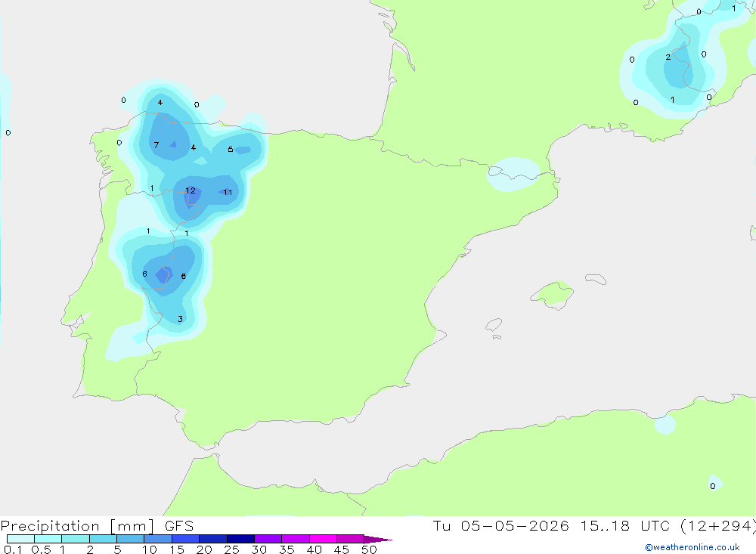Click the '(12+294)' forecast offset text
The height and width of the screenshot is (554, 756).
pyautogui.click(x=718, y=525)
